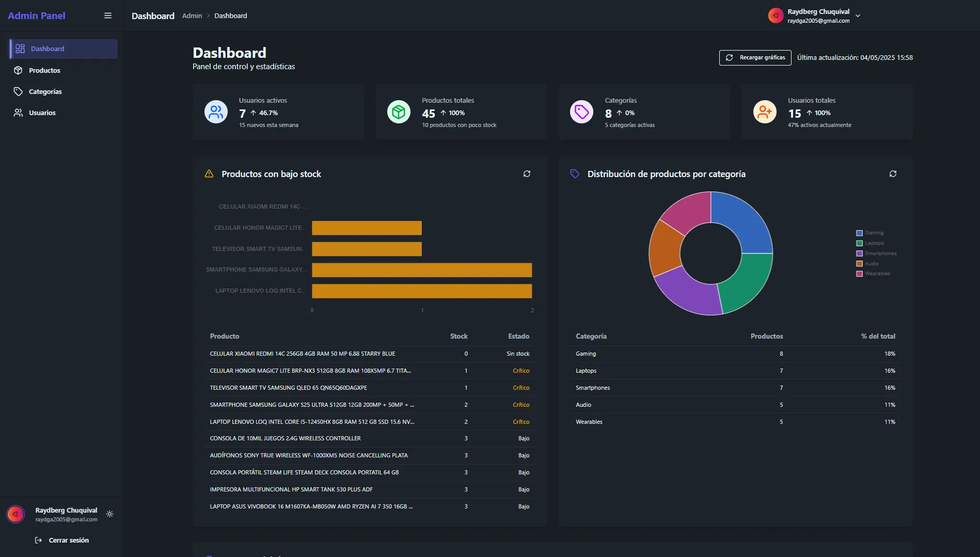Refresh the category distribution chart
Viewport: 980px width, 557px height.
[x=893, y=174]
